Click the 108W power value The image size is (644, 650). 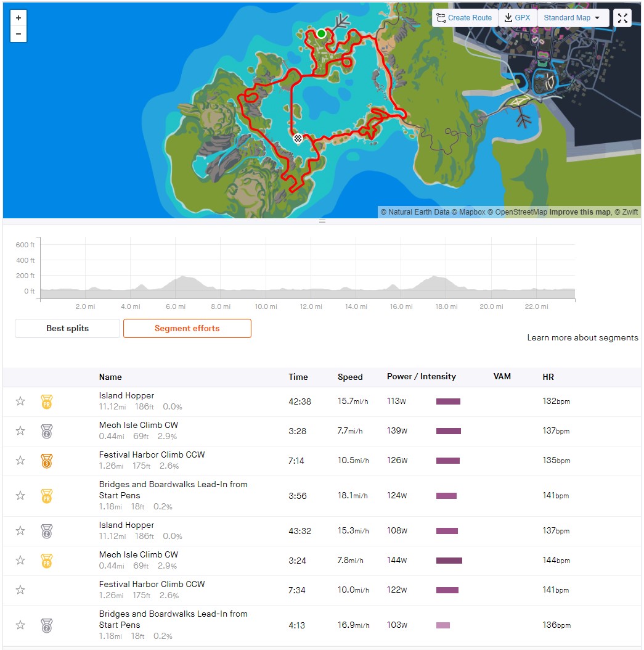point(397,530)
